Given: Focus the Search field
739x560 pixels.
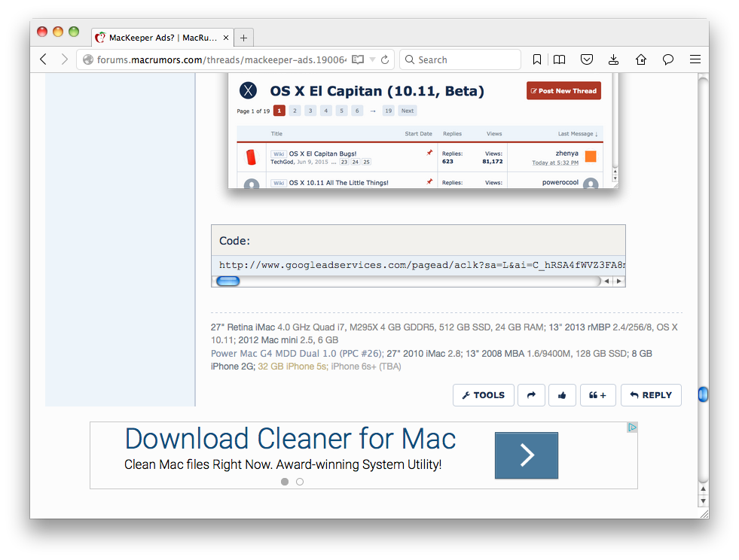Looking at the screenshot, I should 460,59.
